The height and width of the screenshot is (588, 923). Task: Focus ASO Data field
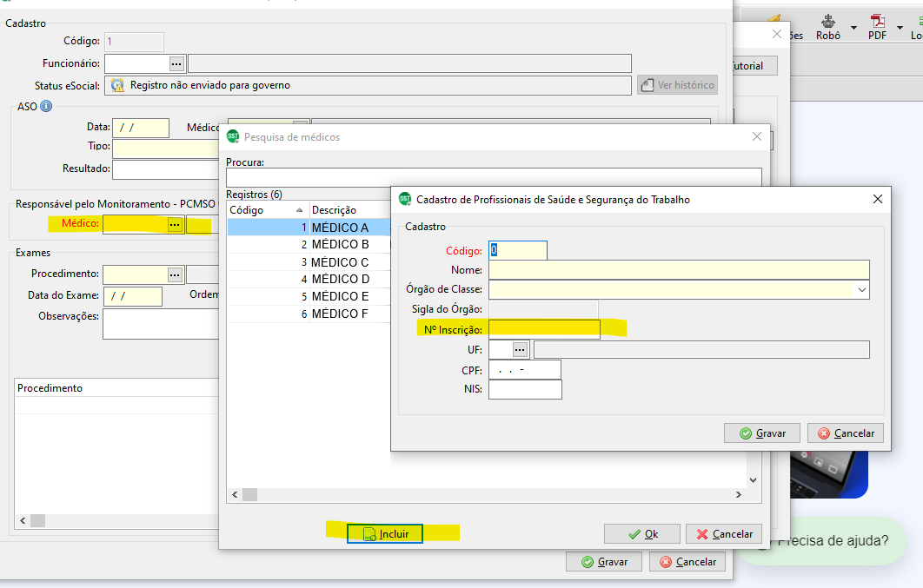[141, 128]
